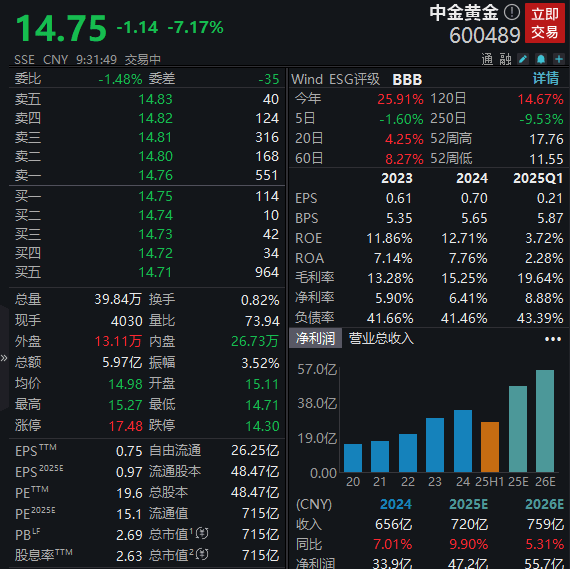Expand the side panel with » arrow
Image resolution: width=570 pixels, height=569 pixels.
point(4,358)
